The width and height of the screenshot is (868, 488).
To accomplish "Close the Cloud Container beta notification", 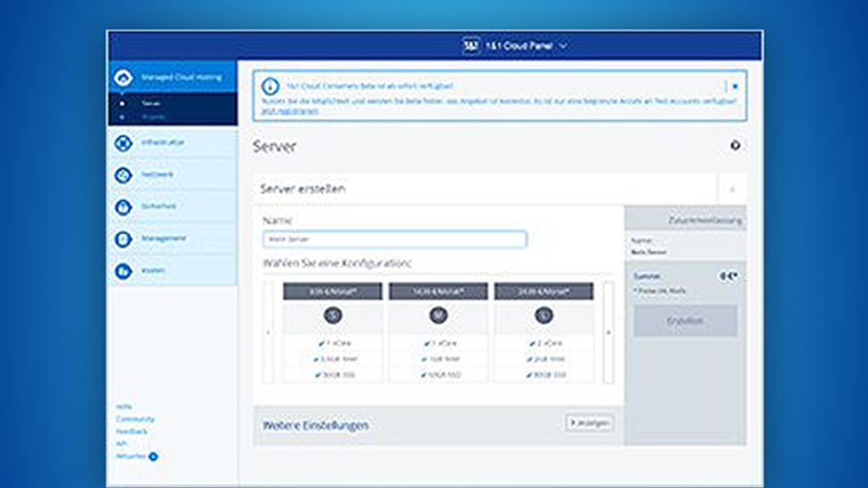I will pyautogui.click(x=735, y=87).
